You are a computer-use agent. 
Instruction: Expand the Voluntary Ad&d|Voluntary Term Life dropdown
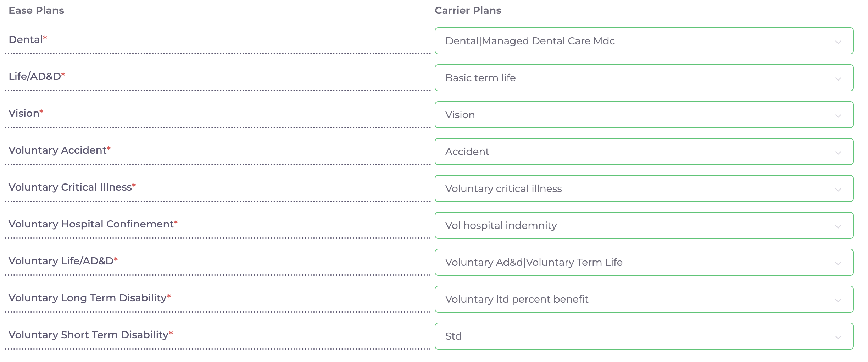tap(644, 262)
